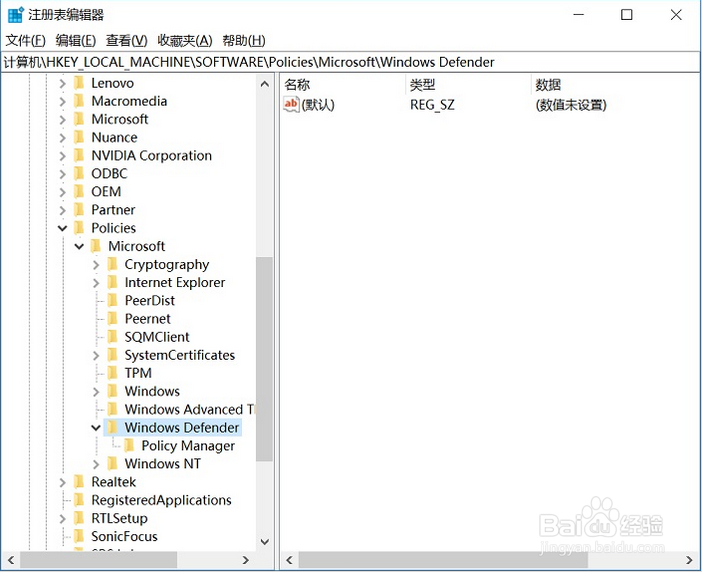The height and width of the screenshot is (572, 703).
Task: Open the 收藏夹(A) menu
Action: point(185,41)
